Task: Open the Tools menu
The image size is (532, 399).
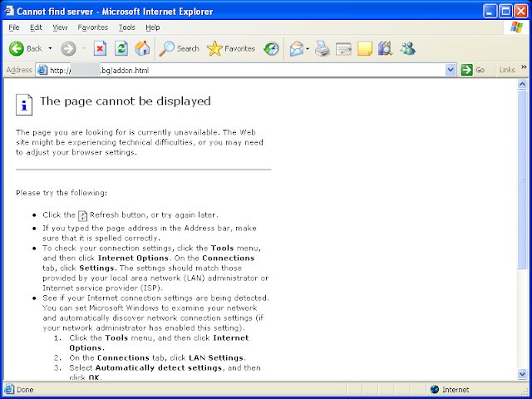Action: (x=127, y=27)
